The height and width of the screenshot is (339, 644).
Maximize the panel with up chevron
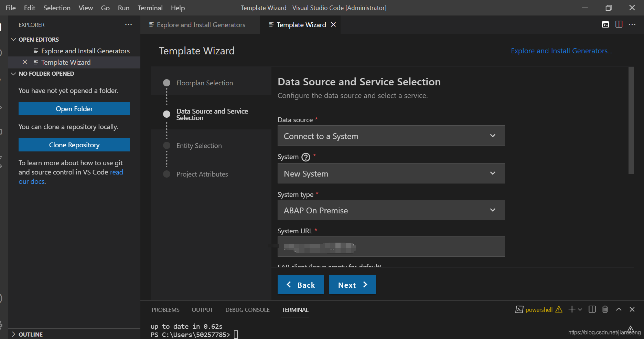click(619, 309)
